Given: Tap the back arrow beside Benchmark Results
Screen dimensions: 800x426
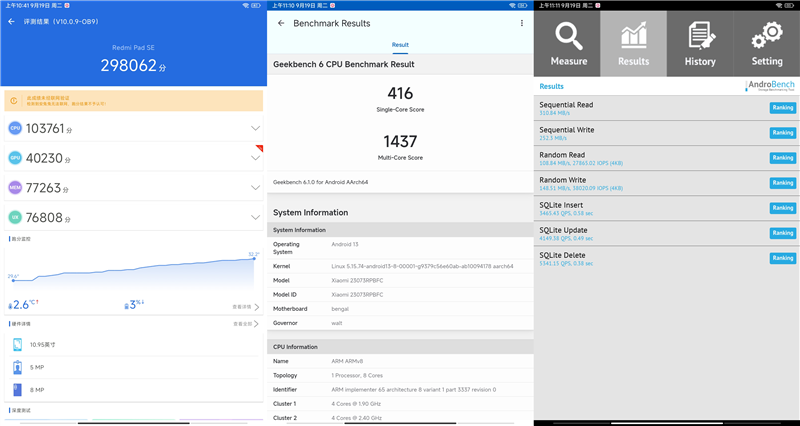Looking at the screenshot, I should (x=280, y=23).
